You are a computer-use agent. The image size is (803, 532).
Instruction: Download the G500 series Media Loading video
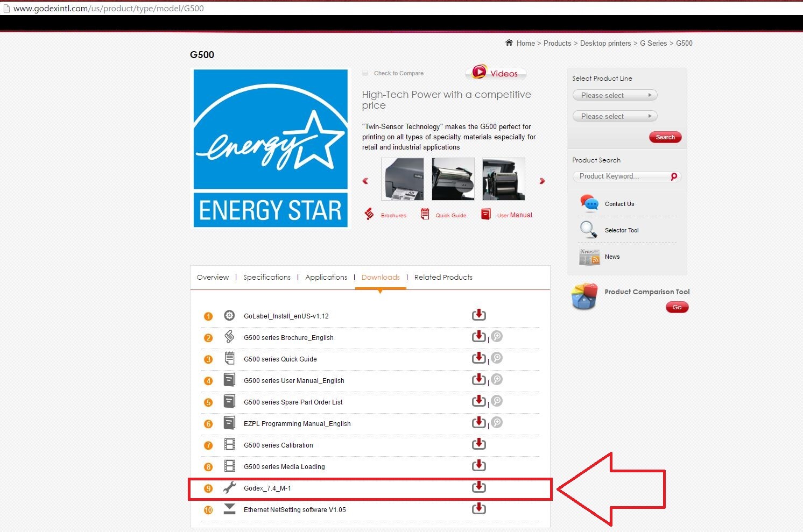(x=478, y=465)
